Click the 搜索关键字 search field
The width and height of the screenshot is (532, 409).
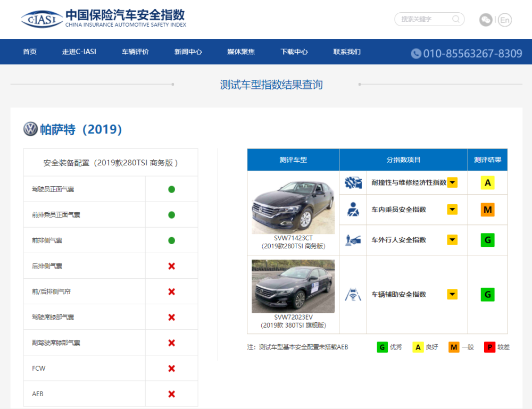(429, 19)
